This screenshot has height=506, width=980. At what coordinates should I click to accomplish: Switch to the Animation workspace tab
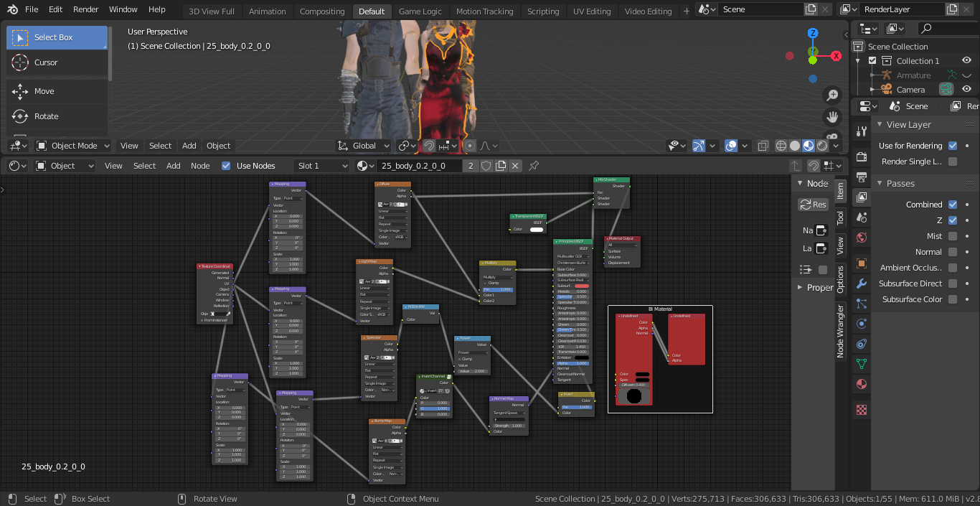[267, 11]
